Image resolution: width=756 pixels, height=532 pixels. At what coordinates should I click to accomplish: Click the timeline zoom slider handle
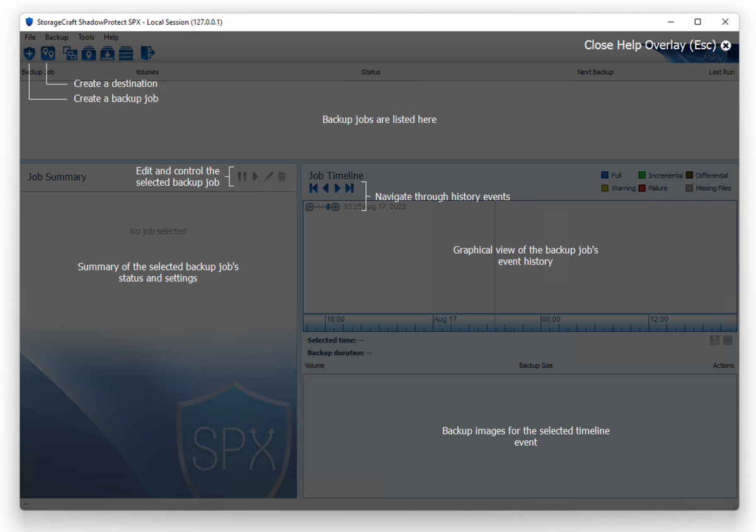point(328,207)
